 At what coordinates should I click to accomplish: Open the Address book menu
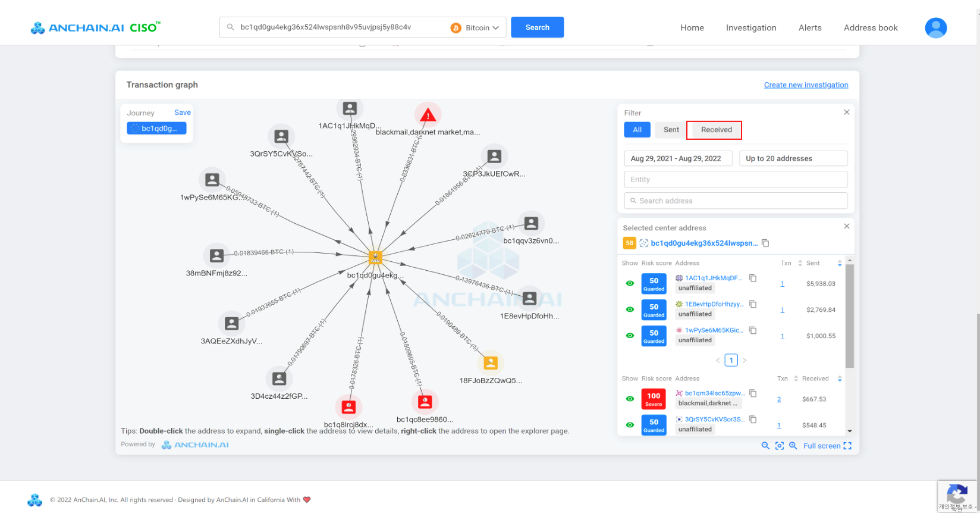click(871, 27)
